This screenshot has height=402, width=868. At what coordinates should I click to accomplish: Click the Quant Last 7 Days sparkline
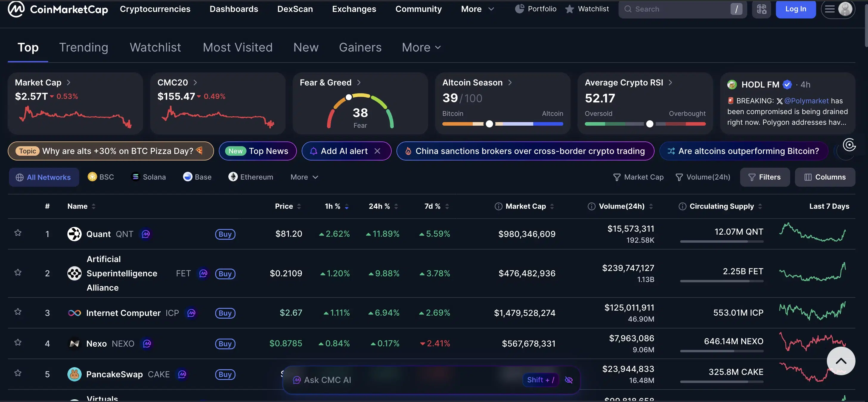[812, 232]
